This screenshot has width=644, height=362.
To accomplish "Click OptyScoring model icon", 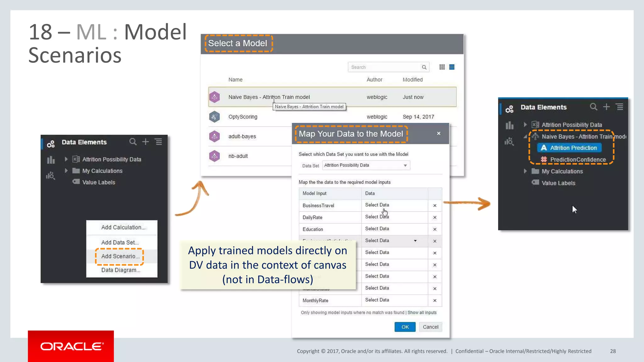I will (214, 117).
